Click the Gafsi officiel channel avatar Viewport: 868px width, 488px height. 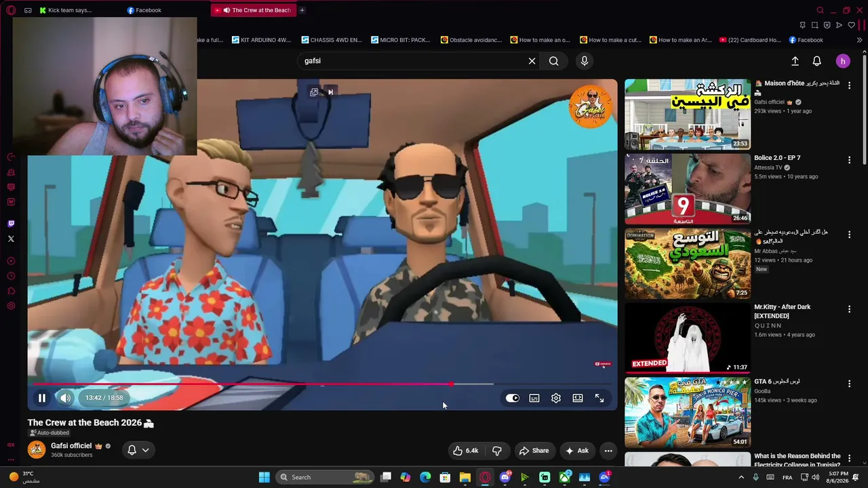pyautogui.click(x=37, y=449)
